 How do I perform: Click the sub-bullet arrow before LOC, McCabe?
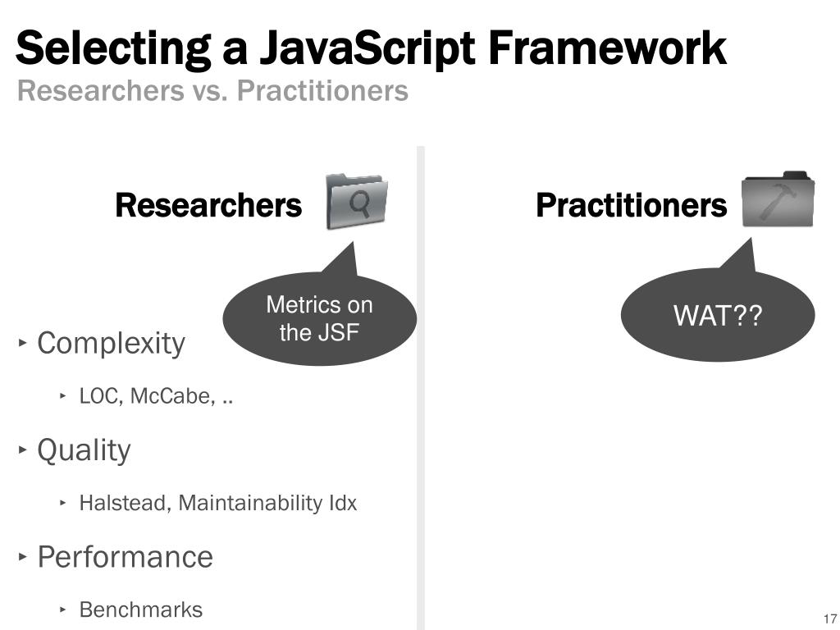coord(62,396)
